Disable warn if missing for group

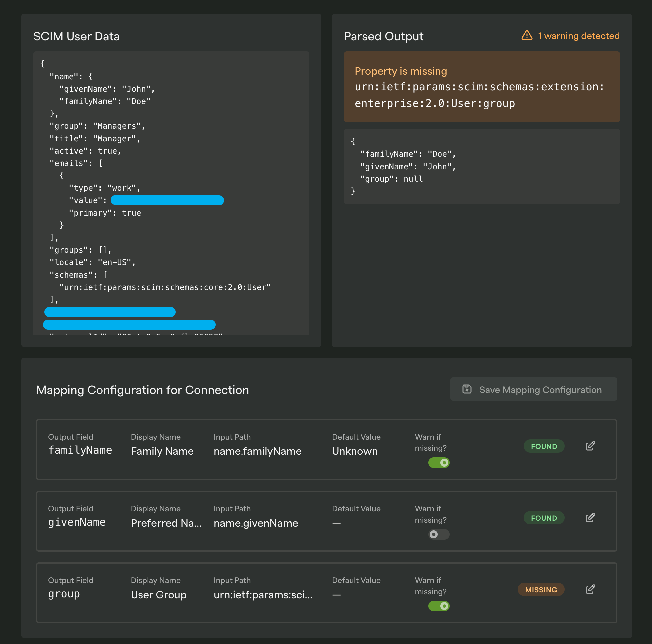438,606
